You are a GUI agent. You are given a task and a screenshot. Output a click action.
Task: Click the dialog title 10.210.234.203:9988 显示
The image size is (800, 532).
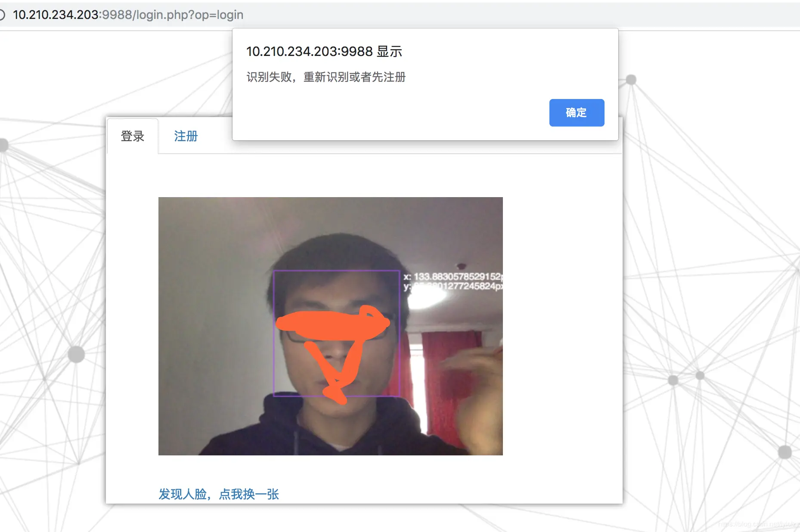(324, 51)
